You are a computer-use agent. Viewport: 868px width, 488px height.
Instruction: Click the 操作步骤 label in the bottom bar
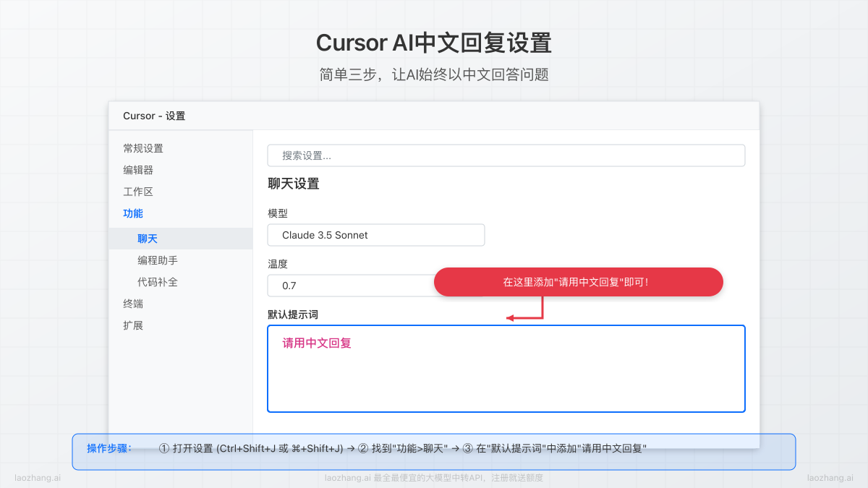pyautogui.click(x=109, y=448)
